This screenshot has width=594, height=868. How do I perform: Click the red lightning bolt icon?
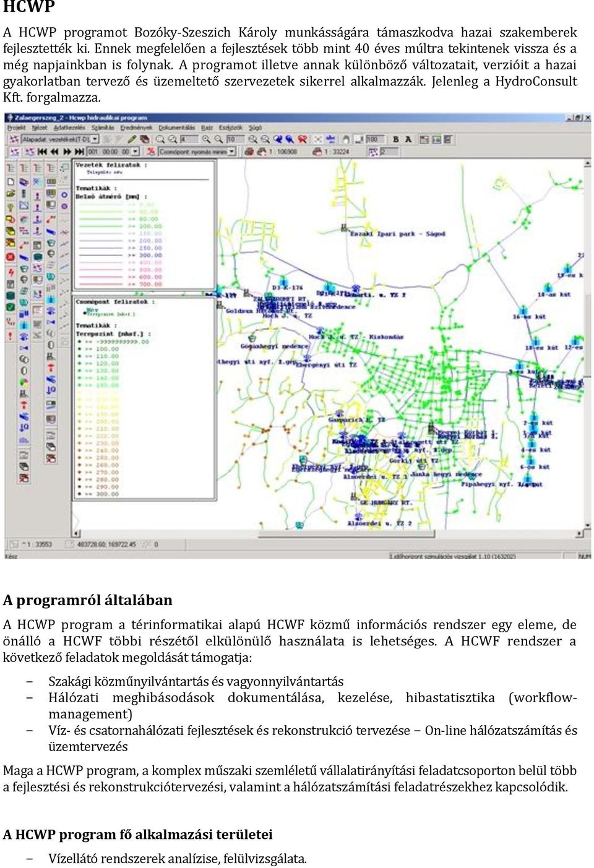pyautogui.click(x=11, y=272)
